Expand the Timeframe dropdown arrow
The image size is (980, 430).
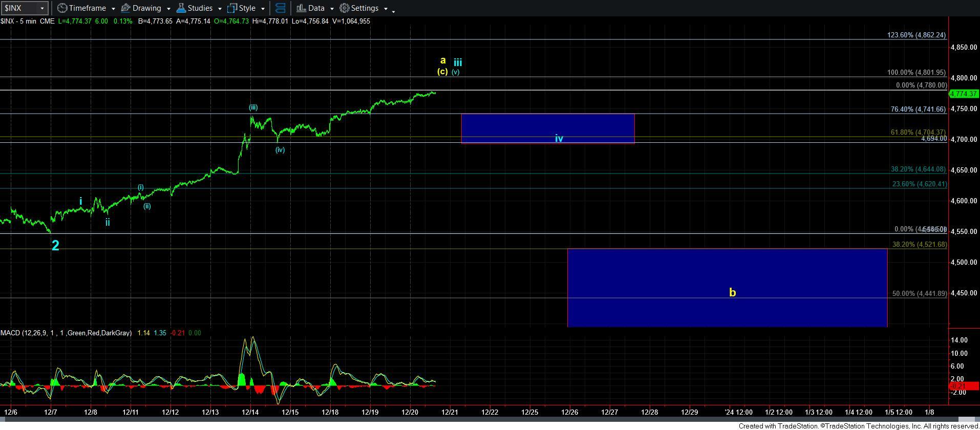(x=113, y=9)
